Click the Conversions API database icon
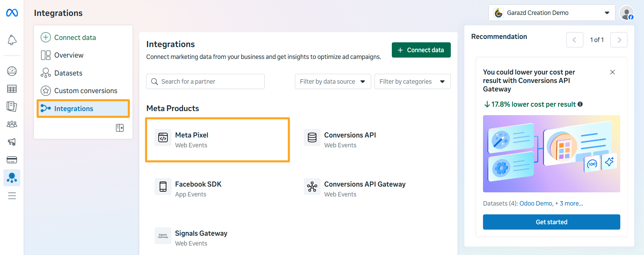644x255 pixels. click(x=312, y=137)
